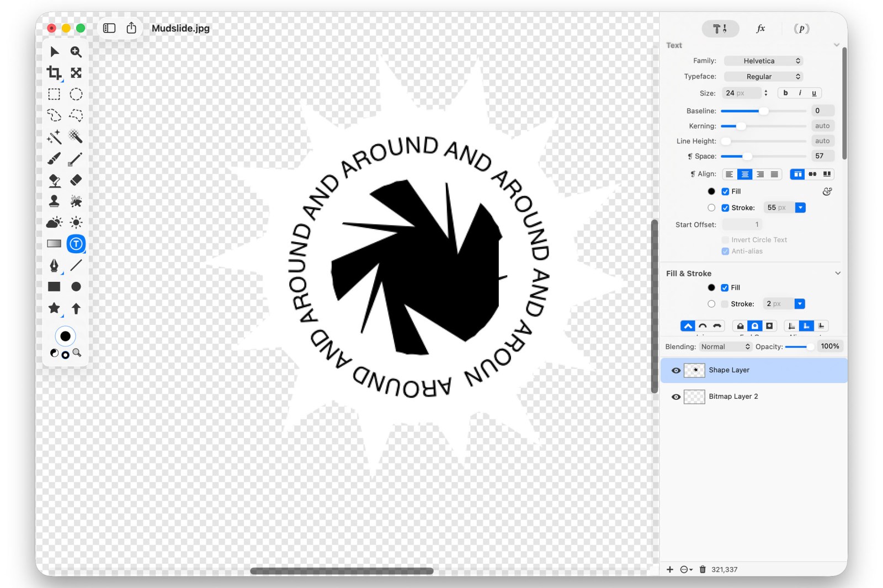Select the Elliptical selection tool
The width and height of the screenshot is (883, 588).
point(76,94)
